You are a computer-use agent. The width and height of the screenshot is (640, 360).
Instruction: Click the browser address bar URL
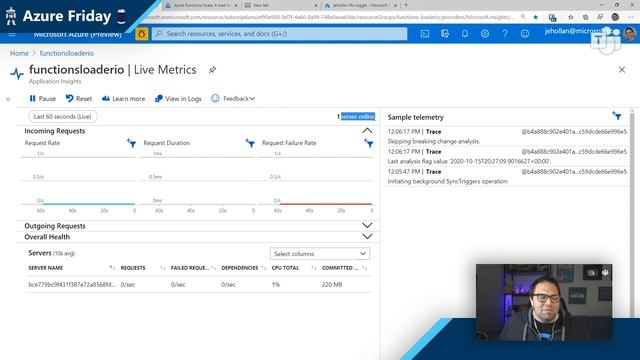(329, 17)
